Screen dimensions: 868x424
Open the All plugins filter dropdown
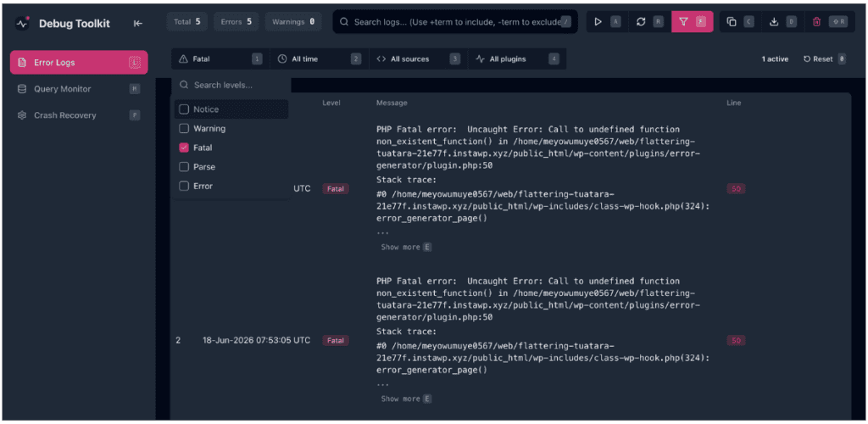517,59
